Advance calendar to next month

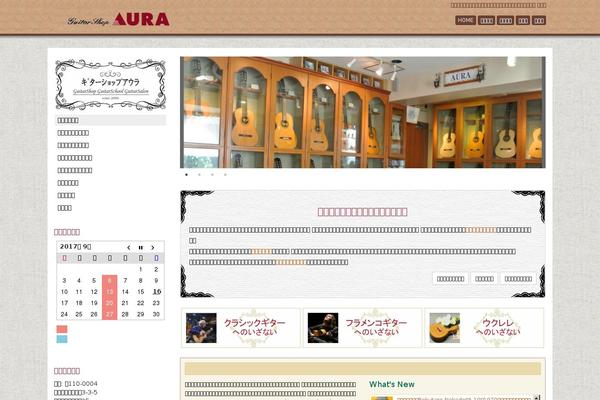(x=153, y=248)
